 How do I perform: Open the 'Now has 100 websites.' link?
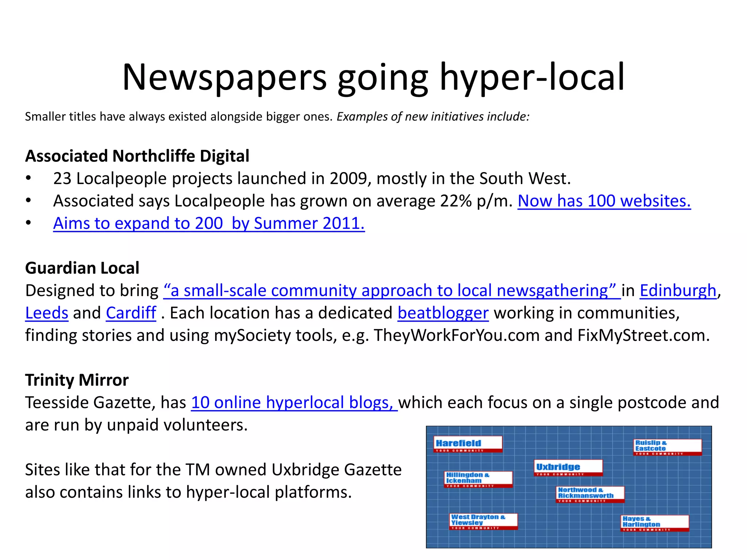604,201
